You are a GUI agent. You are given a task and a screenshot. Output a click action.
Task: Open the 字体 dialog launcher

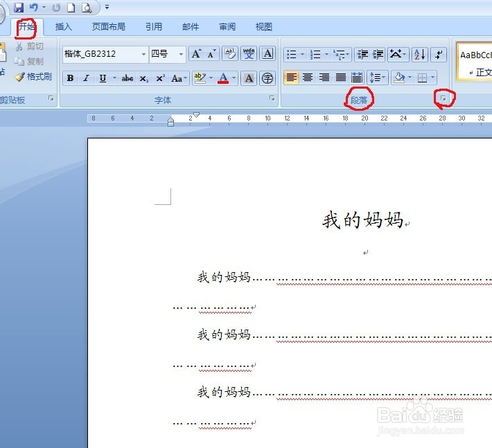pos(272,98)
